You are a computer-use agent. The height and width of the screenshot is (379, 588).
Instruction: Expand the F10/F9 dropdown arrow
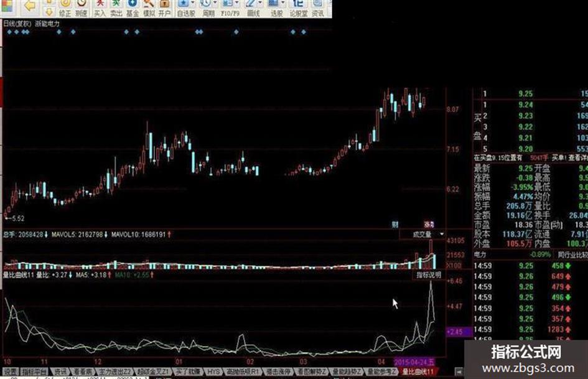click(237, 3)
